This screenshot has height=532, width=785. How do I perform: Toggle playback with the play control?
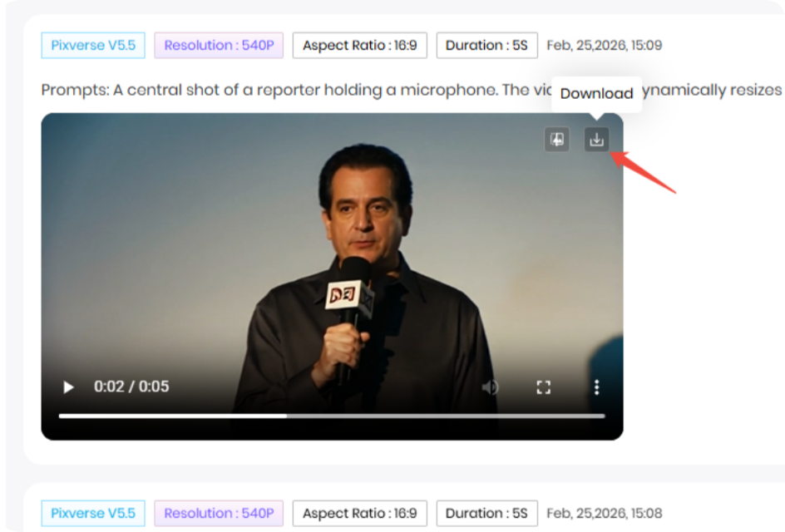tap(68, 387)
